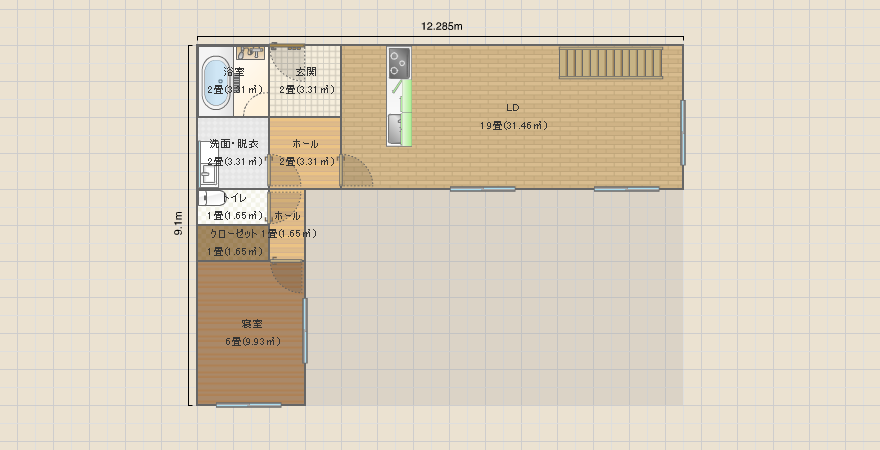Select the kitchen sink on the counter

(x=395, y=128)
